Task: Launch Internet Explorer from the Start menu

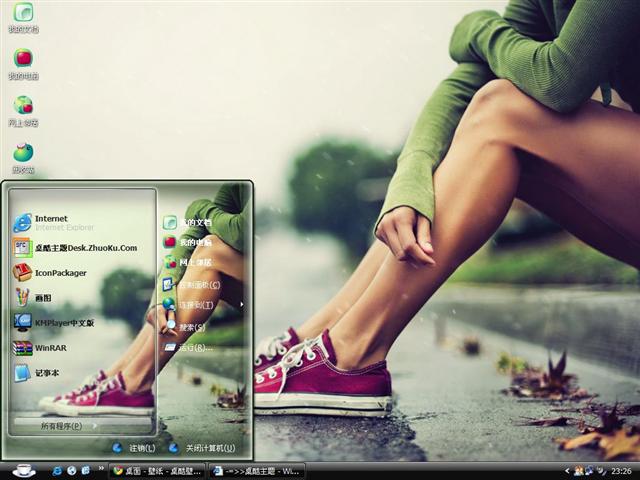Action: tap(53, 223)
